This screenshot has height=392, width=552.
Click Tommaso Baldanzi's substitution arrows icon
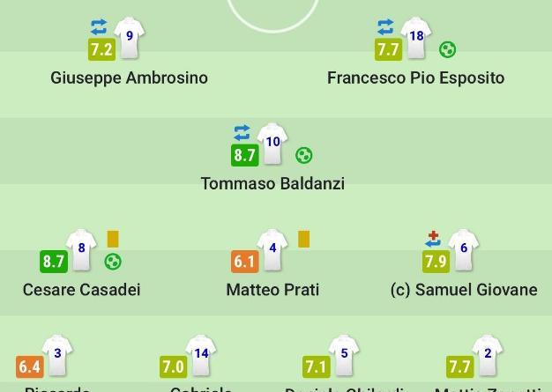[x=242, y=133]
